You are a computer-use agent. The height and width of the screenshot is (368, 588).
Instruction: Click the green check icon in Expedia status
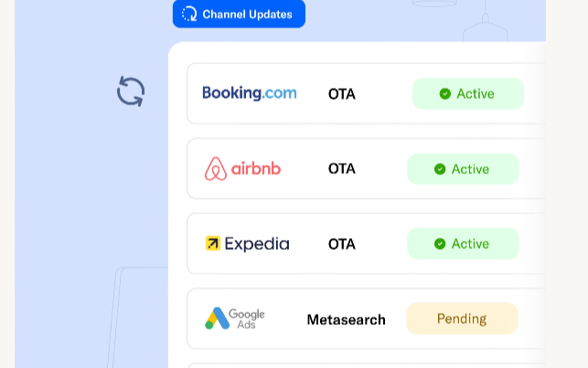440,244
